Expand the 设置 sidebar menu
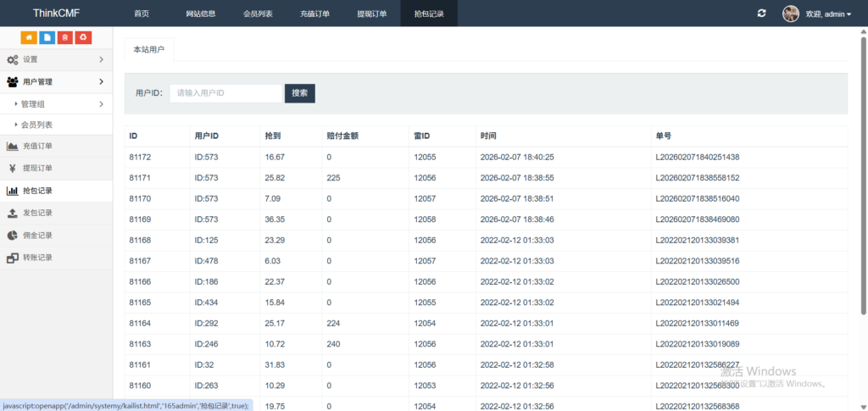The image size is (868, 411). pos(56,59)
